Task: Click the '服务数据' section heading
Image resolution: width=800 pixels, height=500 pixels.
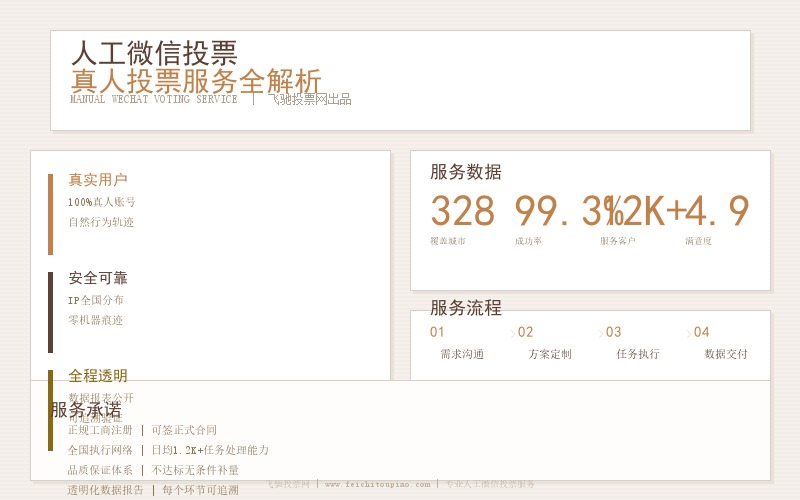Action: pos(466,172)
